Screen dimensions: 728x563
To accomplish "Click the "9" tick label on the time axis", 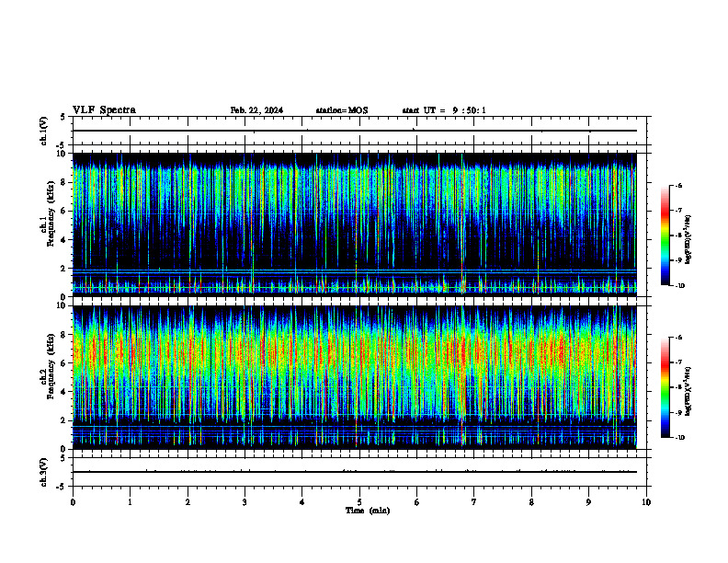I will (x=588, y=502).
